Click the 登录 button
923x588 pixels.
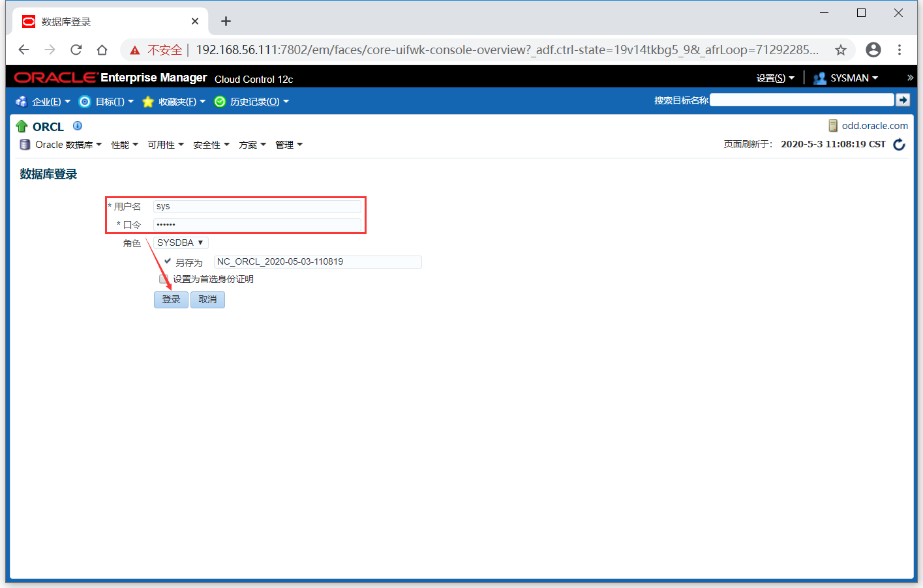click(171, 299)
